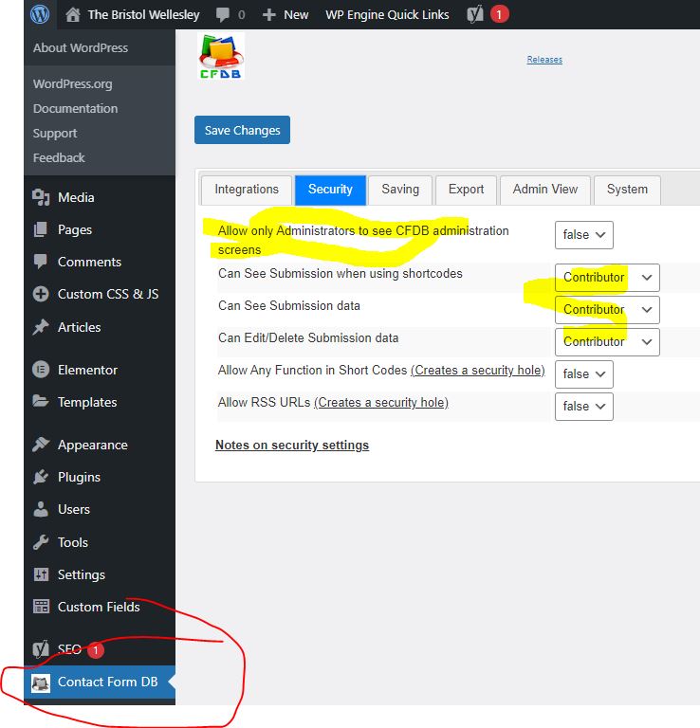Image resolution: width=700 pixels, height=728 pixels.
Task: Click the Custom CSS & JS plus icon
Action: (x=41, y=294)
